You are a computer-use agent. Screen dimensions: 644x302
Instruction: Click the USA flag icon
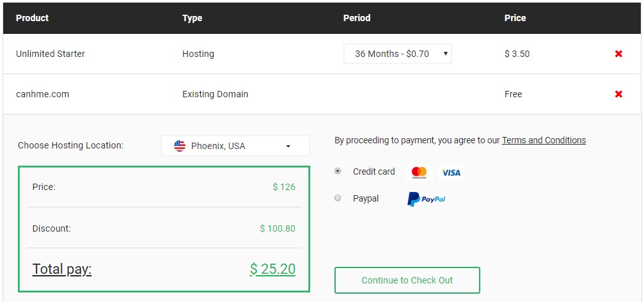(180, 146)
